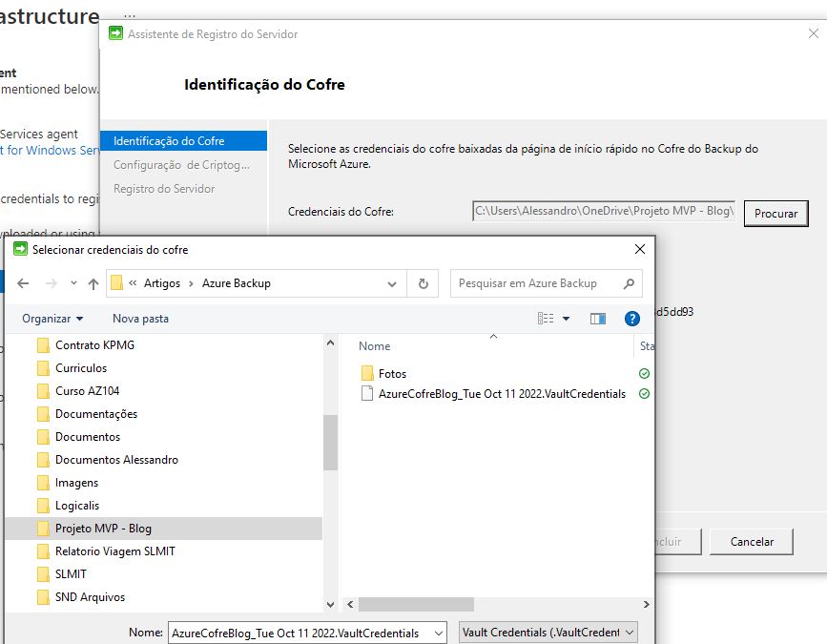Click the folder tree scroll down arrow
This screenshot has height=644, width=827.
coord(331,605)
